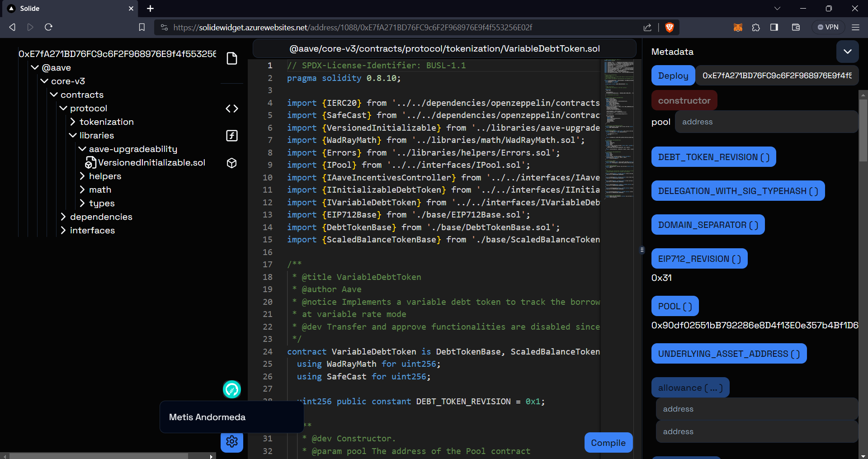Focus the pool address input field
The height and width of the screenshot is (459, 868).
(x=766, y=122)
